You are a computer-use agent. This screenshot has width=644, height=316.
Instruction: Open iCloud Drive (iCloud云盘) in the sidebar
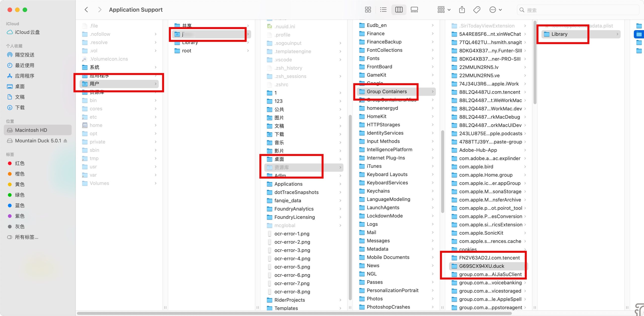(27, 32)
